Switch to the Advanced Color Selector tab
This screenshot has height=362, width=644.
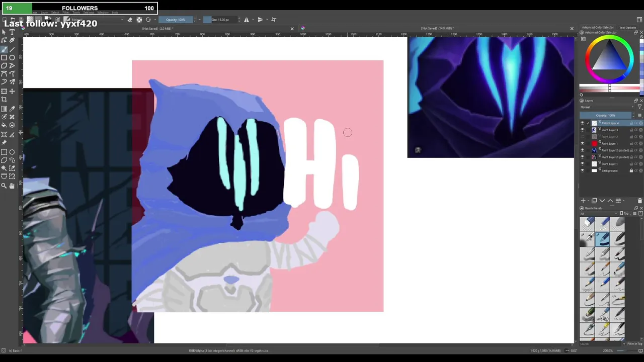pos(597,28)
